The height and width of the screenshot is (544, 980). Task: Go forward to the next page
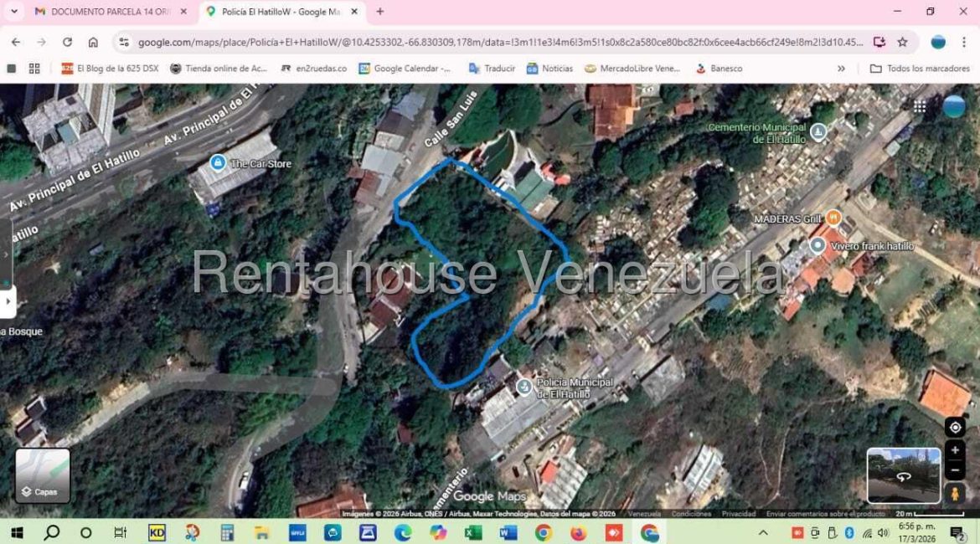click(41, 42)
